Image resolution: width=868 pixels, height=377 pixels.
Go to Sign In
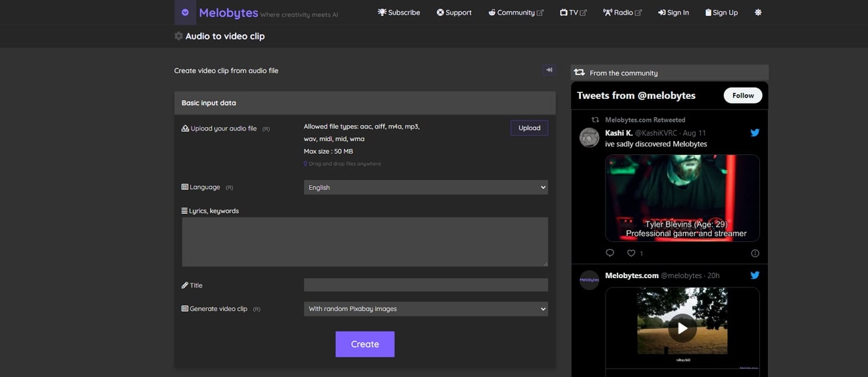673,13
